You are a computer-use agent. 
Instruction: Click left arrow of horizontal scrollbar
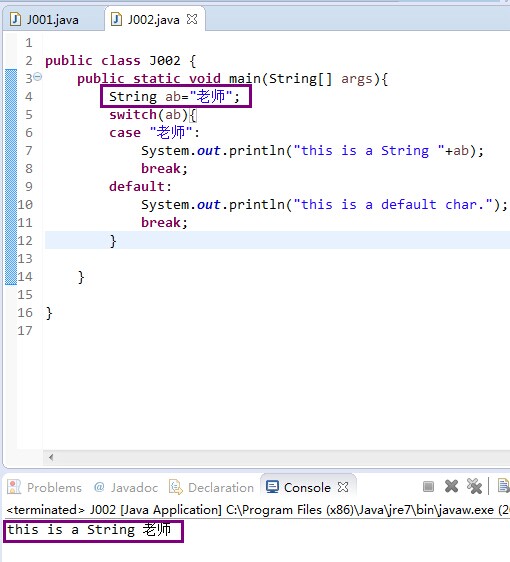pos(51,457)
